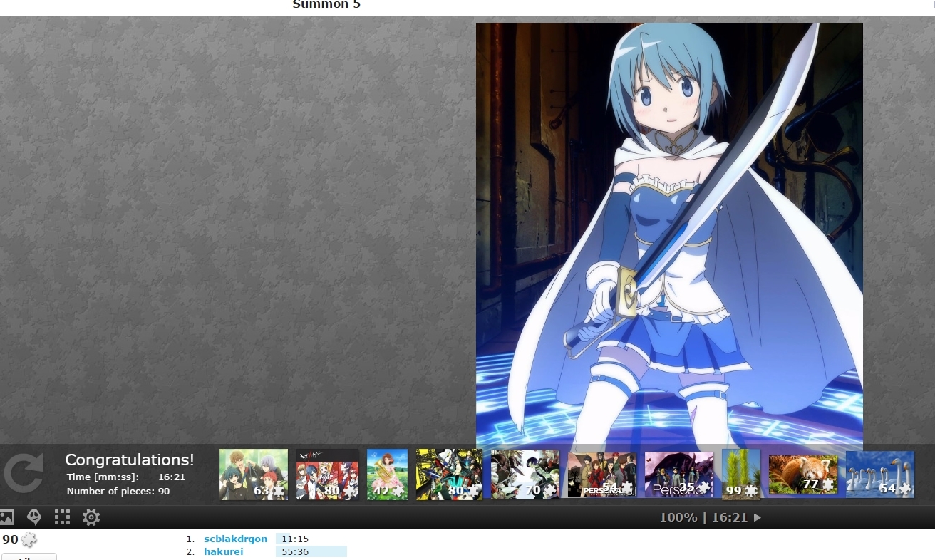This screenshot has width=935, height=560.
Task: Show the puzzle image preview icon
Action: (x=6, y=517)
